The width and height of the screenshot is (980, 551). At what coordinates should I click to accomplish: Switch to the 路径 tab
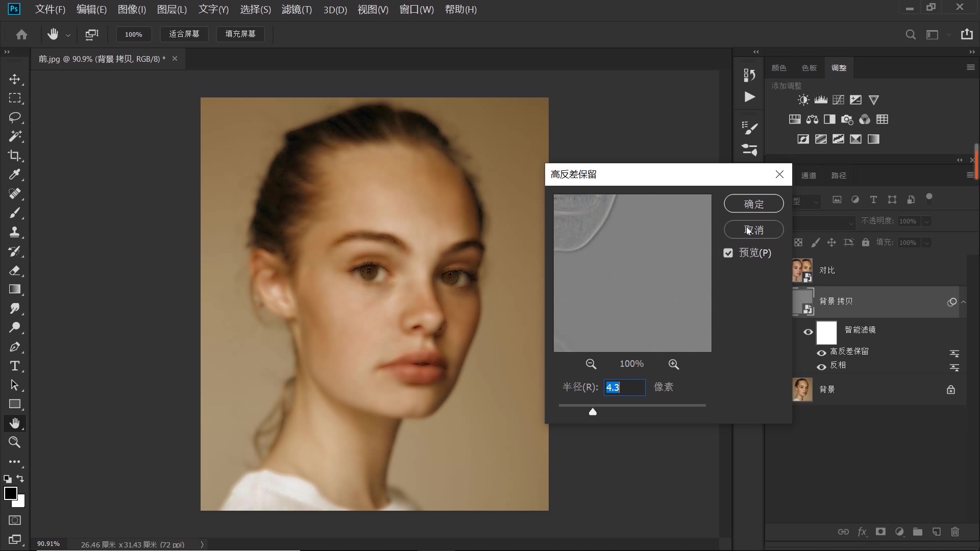[839, 176]
